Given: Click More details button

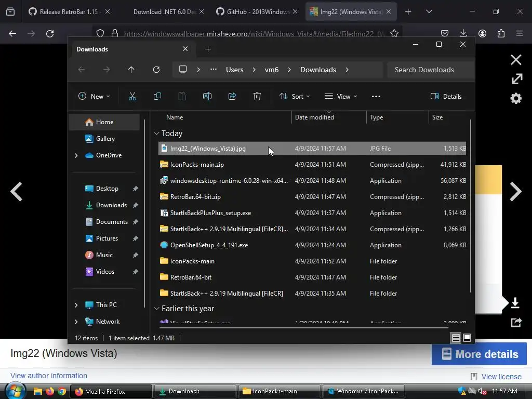Looking at the screenshot, I should pyautogui.click(x=478, y=354).
